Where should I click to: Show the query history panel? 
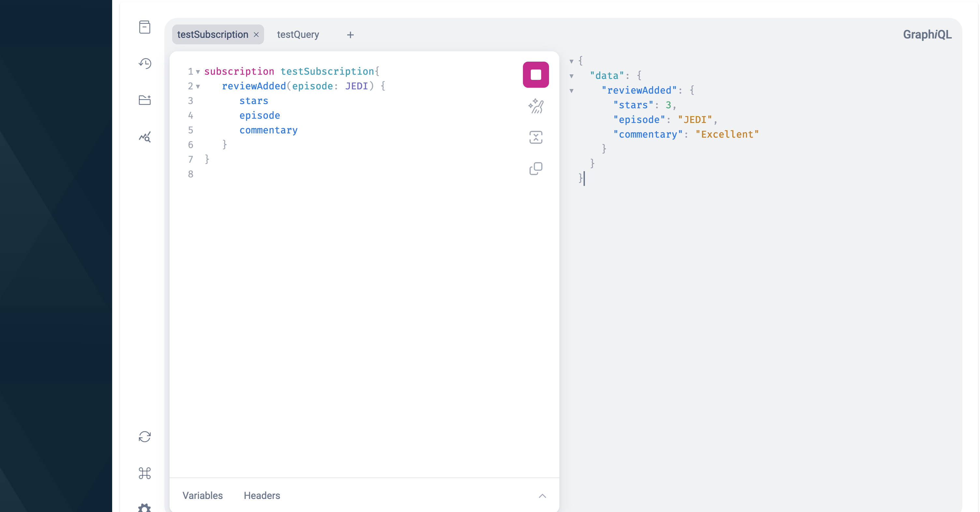pyautogui.click(x=144, y=63)
